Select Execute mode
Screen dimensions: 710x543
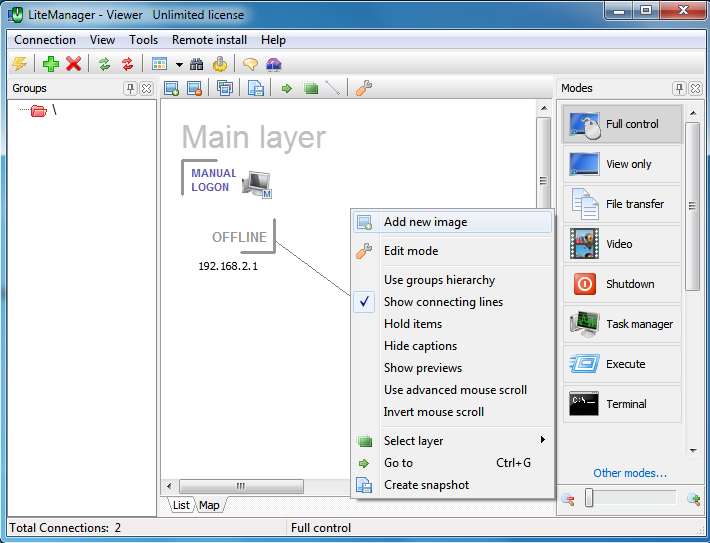click(622, 364)
